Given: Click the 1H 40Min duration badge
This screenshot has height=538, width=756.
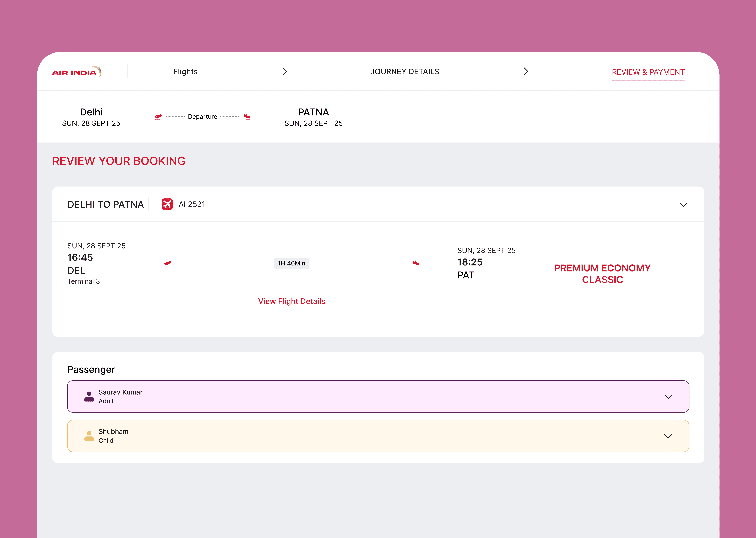Looking at the screenshot, I should [x=291, y=263].
